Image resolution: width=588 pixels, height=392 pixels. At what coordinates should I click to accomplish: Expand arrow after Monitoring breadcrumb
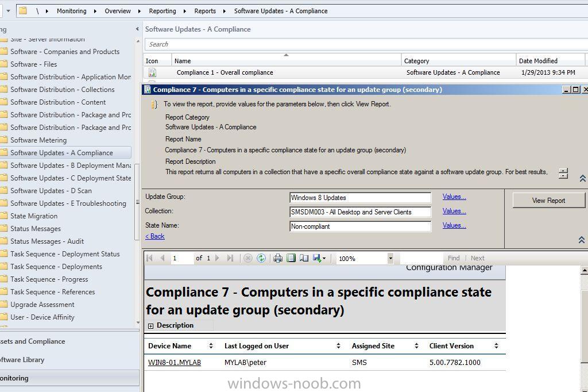[x=95, y=11]
